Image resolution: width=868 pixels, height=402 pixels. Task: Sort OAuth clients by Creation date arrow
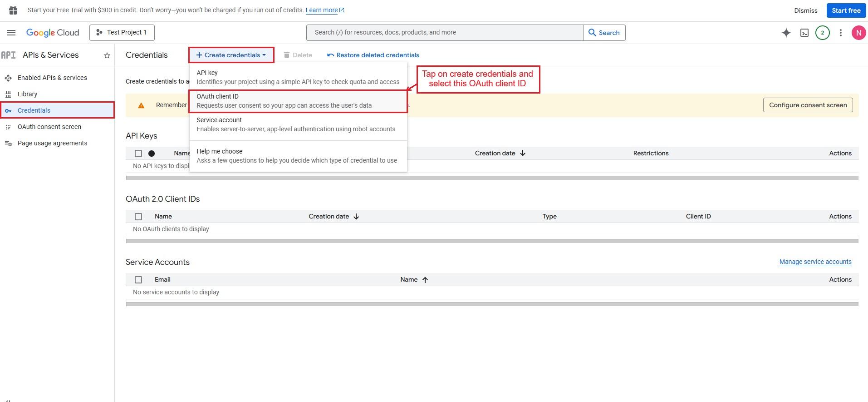(x=356, y=217)
